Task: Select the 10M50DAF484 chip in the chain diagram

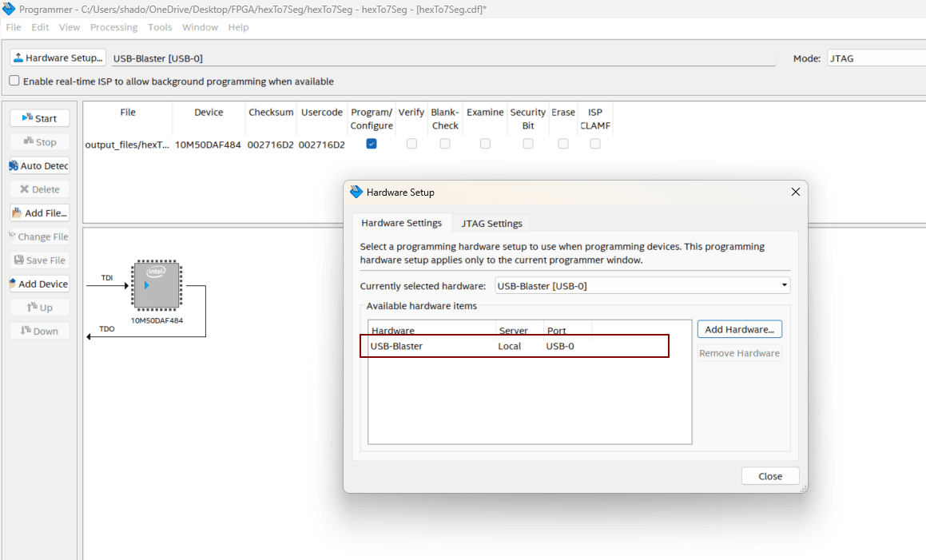Action: point(157,285)
